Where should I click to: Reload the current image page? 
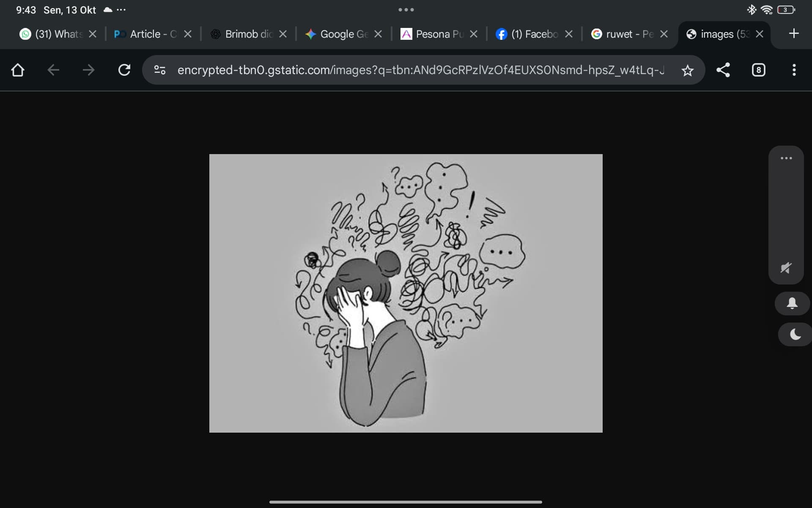pos(124,70)
